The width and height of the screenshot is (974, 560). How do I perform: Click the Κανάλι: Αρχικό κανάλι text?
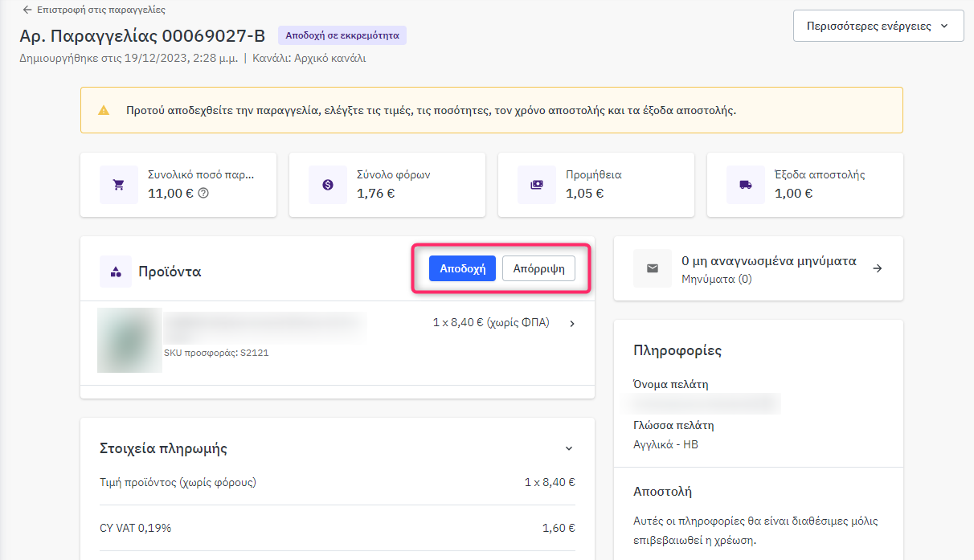pos(309,59)
